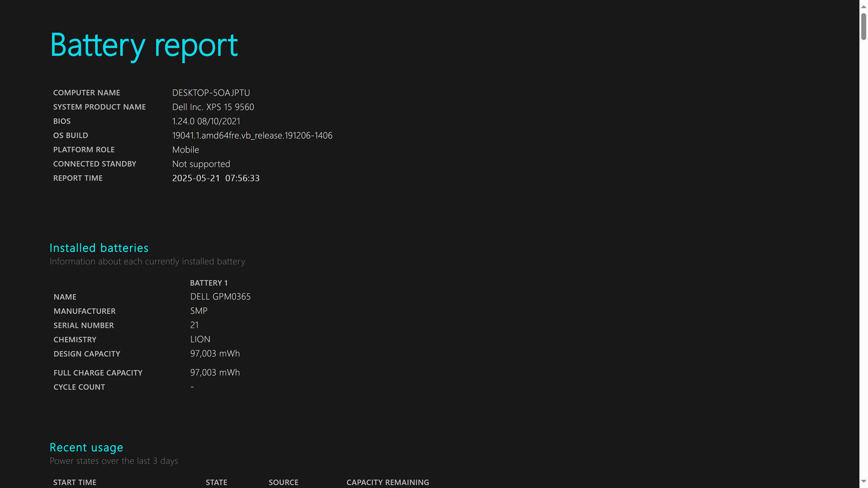Click the scrollbar down arrow

[x=864, y=481]
